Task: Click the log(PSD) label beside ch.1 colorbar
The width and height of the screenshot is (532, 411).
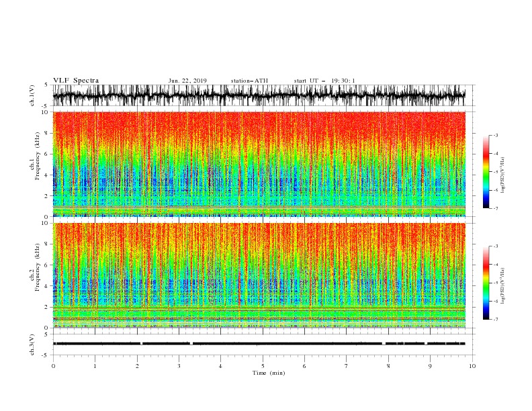Action: [502, 175]
